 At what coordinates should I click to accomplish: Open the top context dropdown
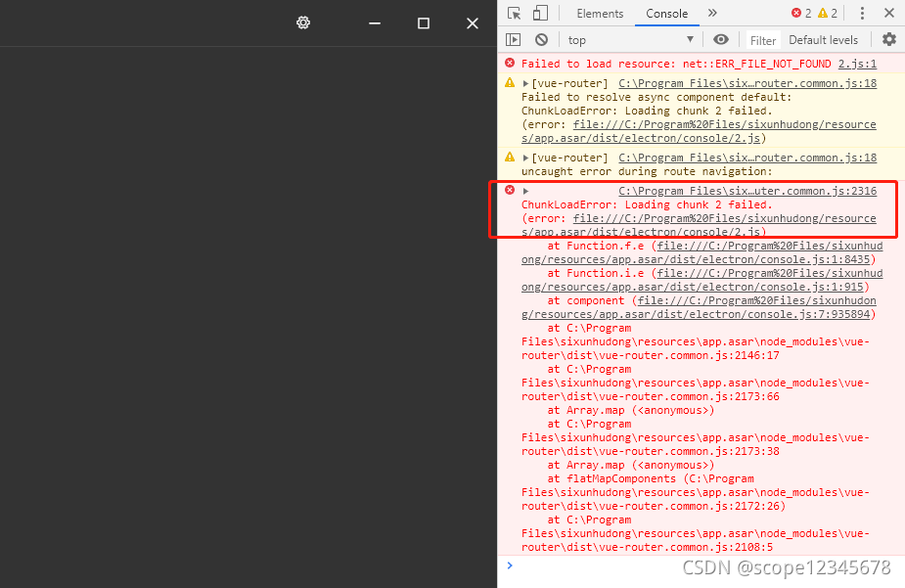(x=630, y=40)
